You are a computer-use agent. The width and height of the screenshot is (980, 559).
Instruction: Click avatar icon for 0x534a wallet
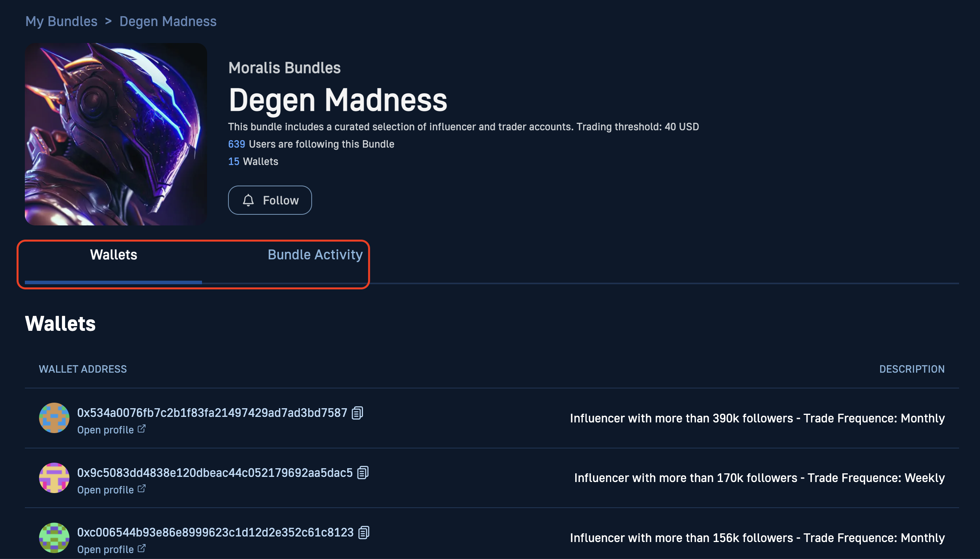54,418
